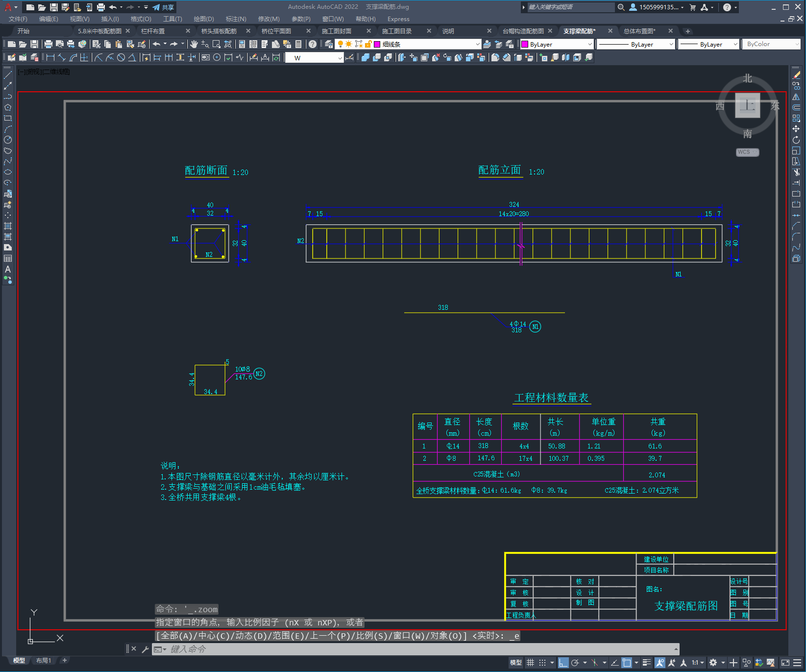Click the 模型 button in the status bar
Screen dimensions: 806x672
pyautogui.click(x=516, y=663)
